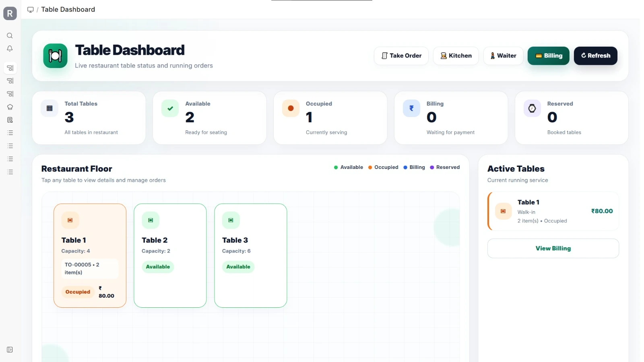Click 'Capacity: 4' on Table 1
The image size is (644, 362).
click(76, 251)
